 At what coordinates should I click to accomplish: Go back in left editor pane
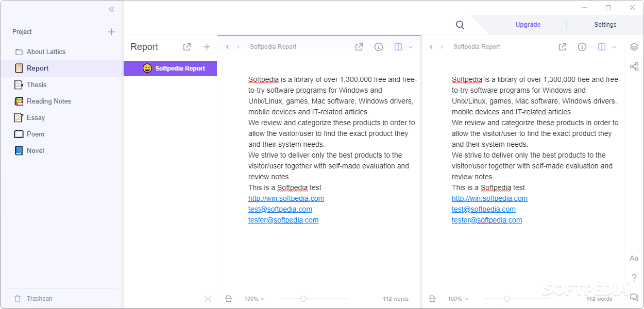228,47
